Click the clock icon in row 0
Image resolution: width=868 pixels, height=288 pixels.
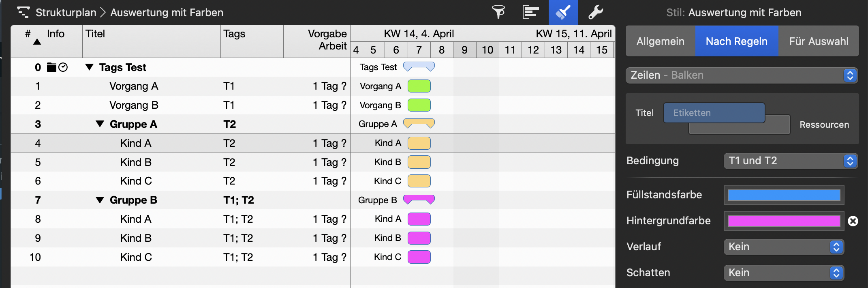pyautogui.click(x=63, y=67)
